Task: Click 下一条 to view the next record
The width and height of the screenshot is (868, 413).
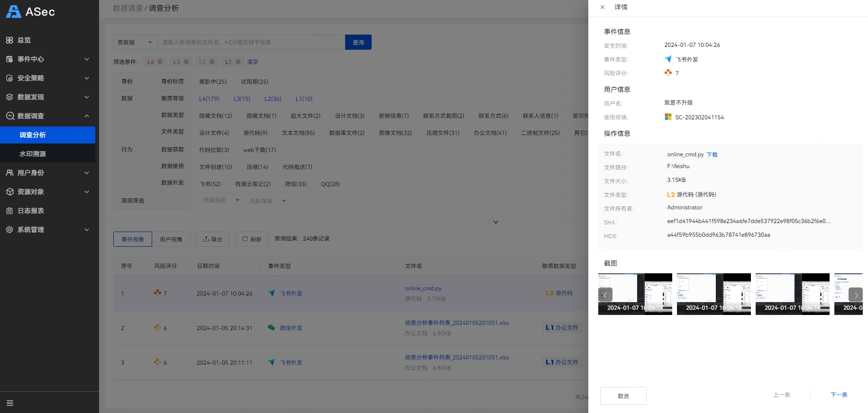Action: [839, 395]
